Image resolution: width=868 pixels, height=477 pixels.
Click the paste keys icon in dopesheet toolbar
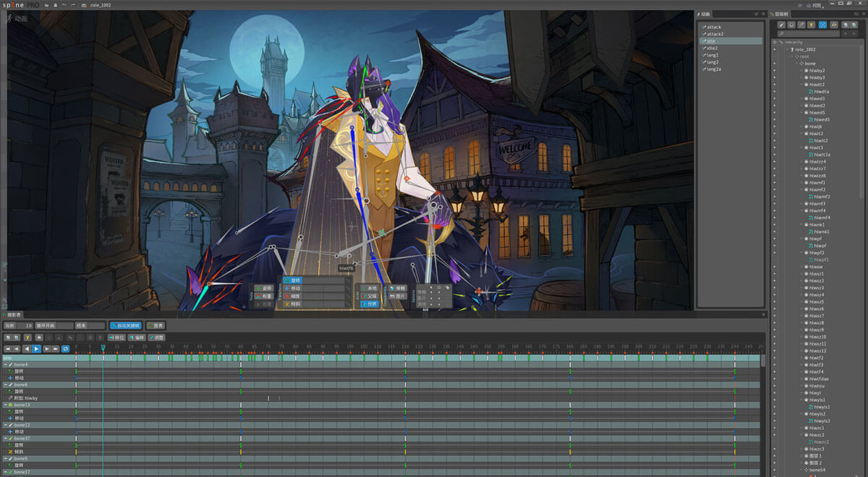tap(17, 338)
